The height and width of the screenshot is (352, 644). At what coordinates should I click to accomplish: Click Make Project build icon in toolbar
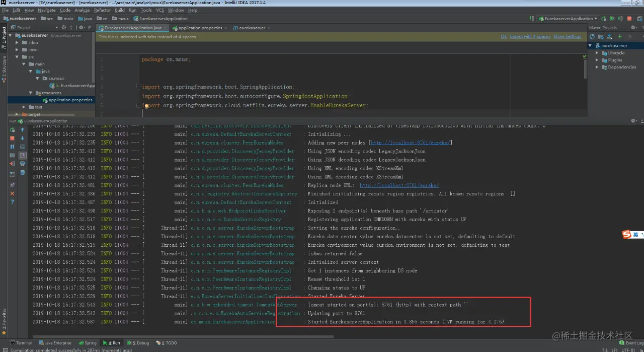point(532,19)
